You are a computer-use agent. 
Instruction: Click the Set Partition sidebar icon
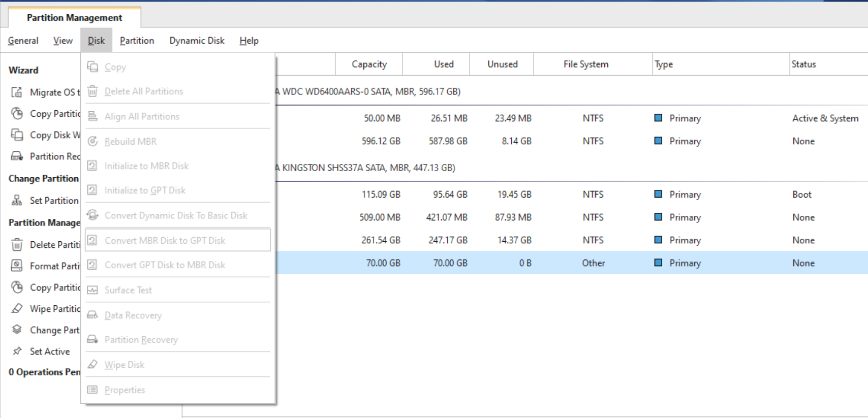click(x=17, y=200)
